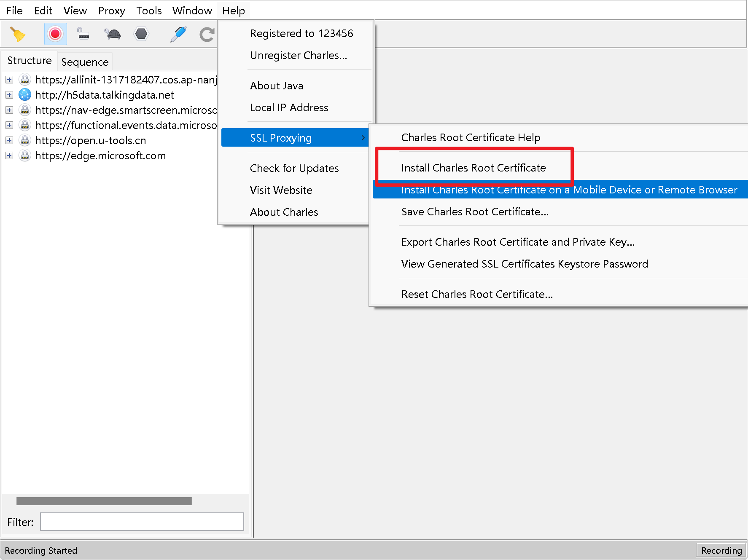Expand the functional.events.data host node
Screen dimensions: 748x560
click(x=9, y=125)
